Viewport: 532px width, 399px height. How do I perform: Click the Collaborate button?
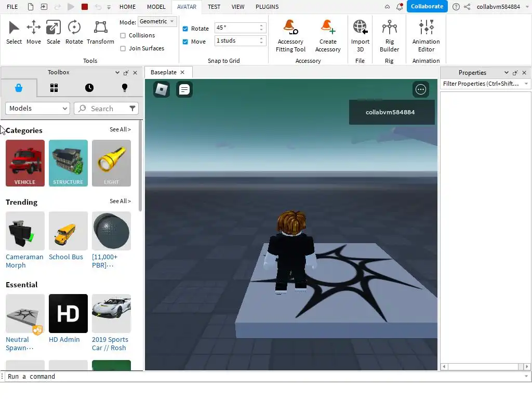tap(427, 6)
